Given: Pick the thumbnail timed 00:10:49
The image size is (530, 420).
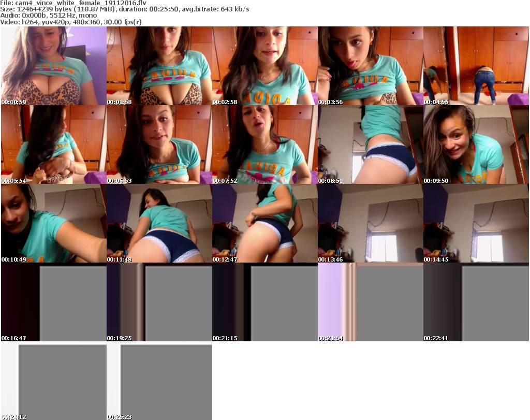Looking at the screenshot, I should pyautogui.click(x=54, y=223).
